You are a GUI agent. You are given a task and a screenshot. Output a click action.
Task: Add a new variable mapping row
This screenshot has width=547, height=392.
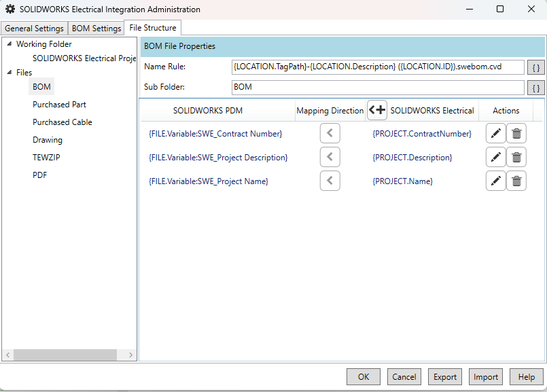377,110
